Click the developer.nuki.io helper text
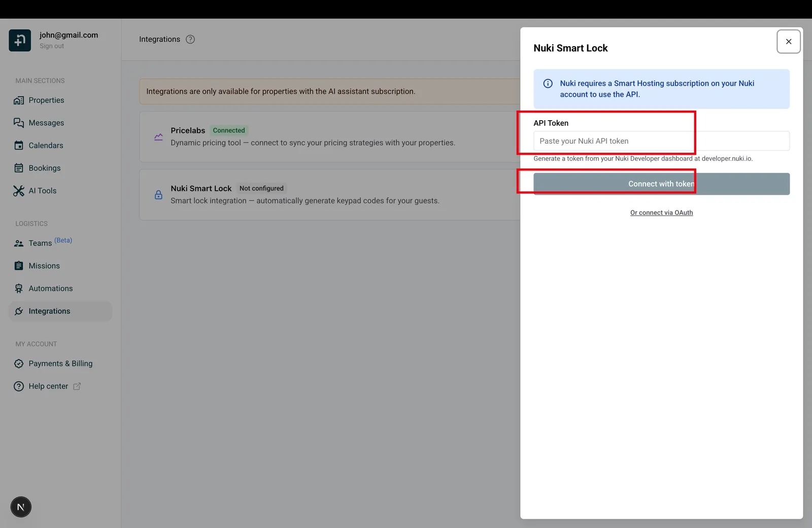The width and height of the screenshot is (812, 528). click(643, 159)
